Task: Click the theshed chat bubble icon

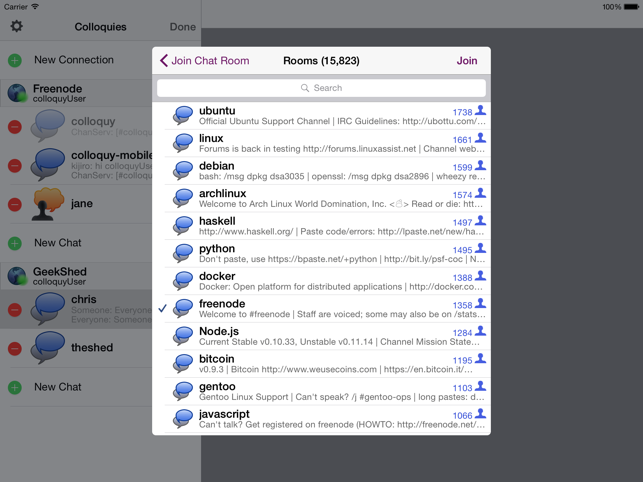Action: [x=48, y=348]
